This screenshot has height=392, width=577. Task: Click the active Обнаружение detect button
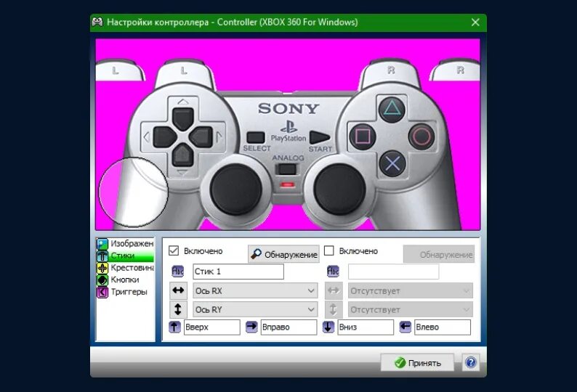(283, 254)
